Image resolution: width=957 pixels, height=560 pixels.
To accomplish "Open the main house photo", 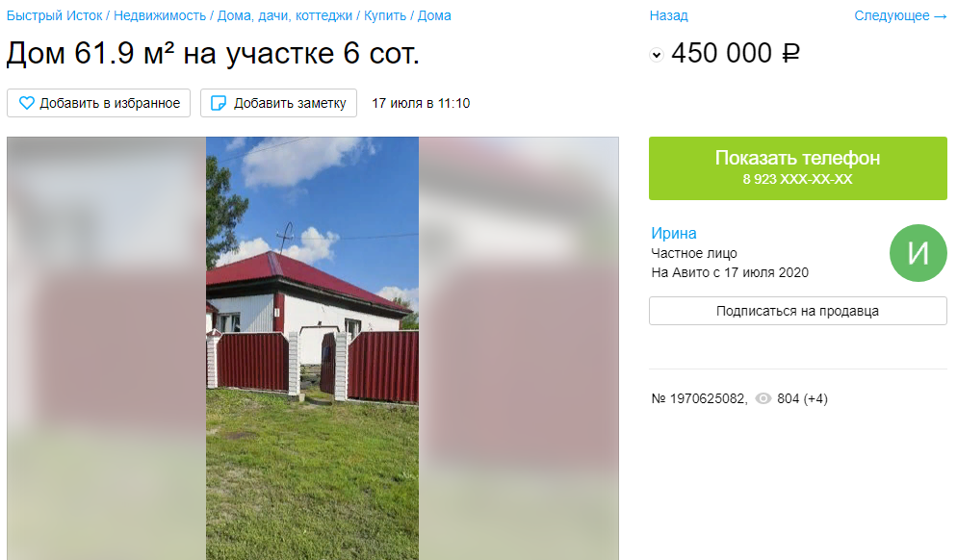I will click(313, 348).
